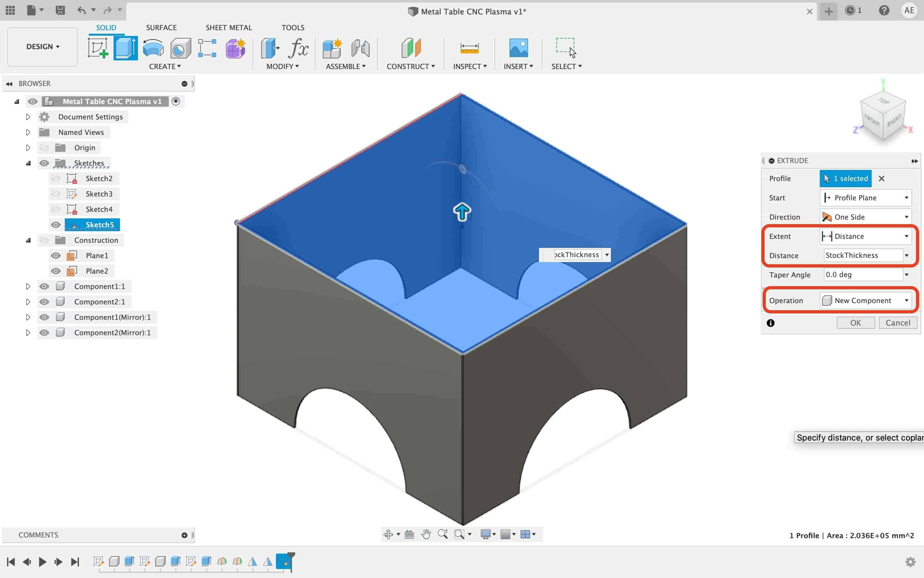
Task: Hide Component2(Mirror):1 with eye icon
Action: click(x=44, y=333)
